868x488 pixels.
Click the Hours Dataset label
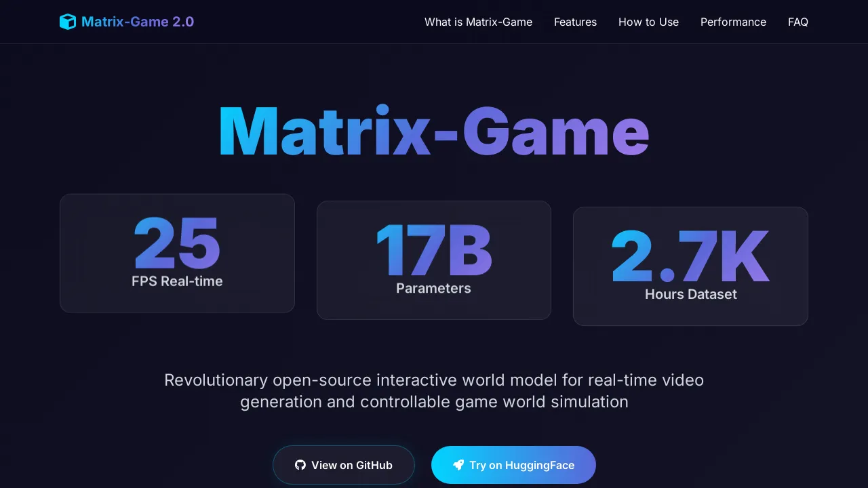click(x=690, y=294)
